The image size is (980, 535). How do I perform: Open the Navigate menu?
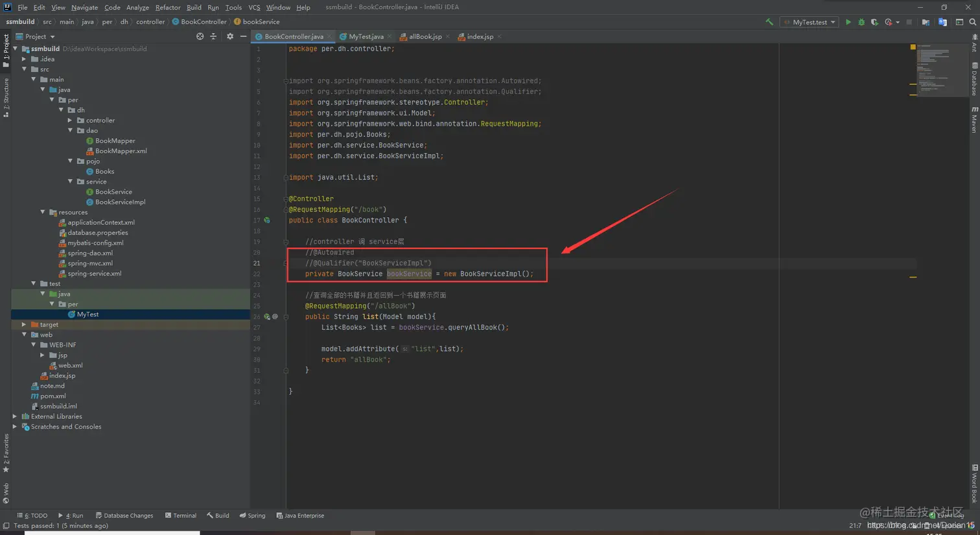(x=84, y=7)
